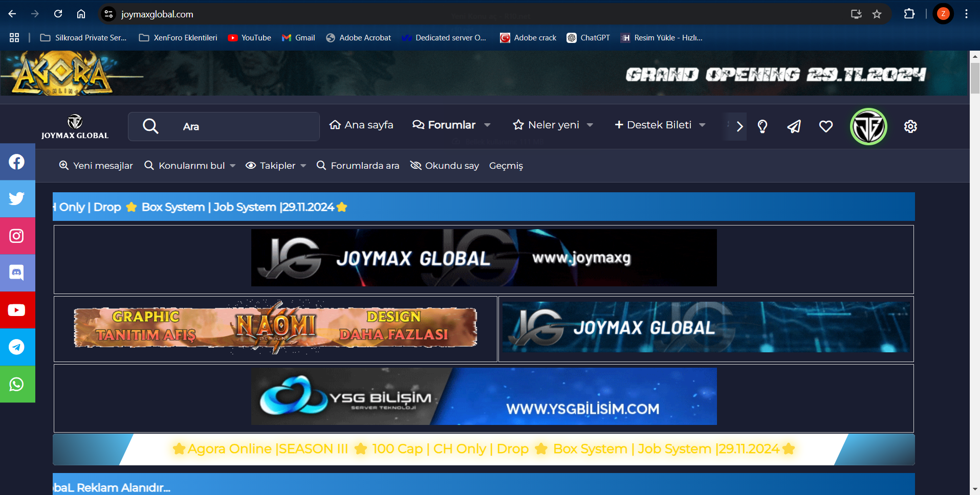The height and width of the screenshot is (495, 980).
Task: Open the Naomi Graphic Design banner
Action: coord(275,328)
